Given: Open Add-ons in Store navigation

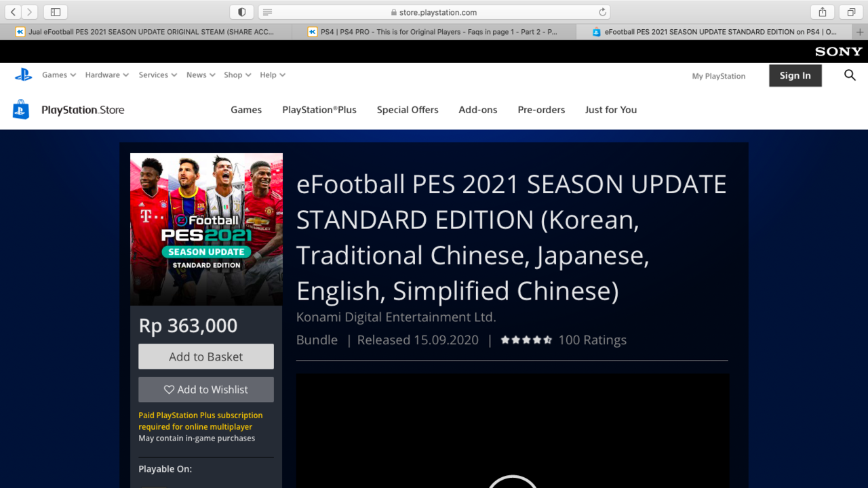Looking at the screenshot, I should [478, 110].
